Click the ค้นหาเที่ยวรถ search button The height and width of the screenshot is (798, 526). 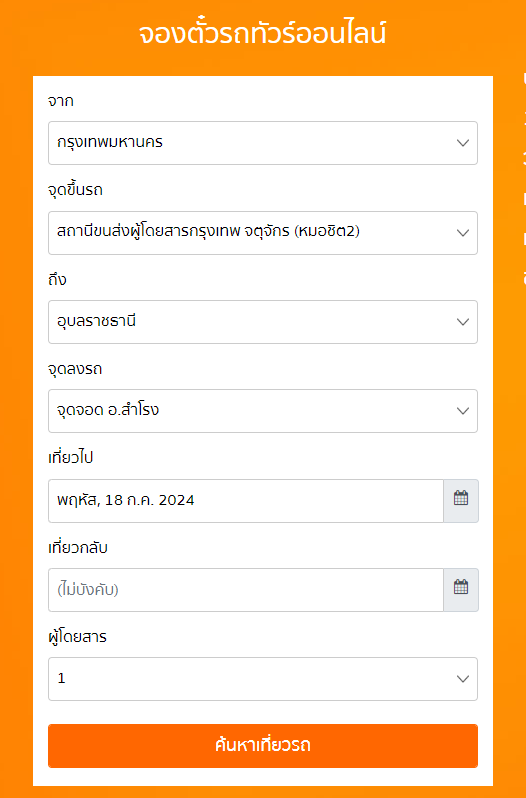(x=263, y=746)
